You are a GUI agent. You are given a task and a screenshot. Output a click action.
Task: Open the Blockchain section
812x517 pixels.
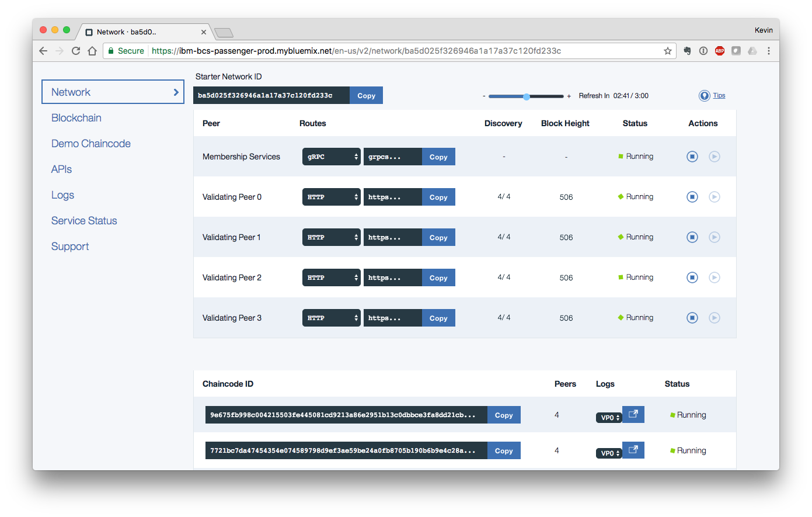[76, 118]
